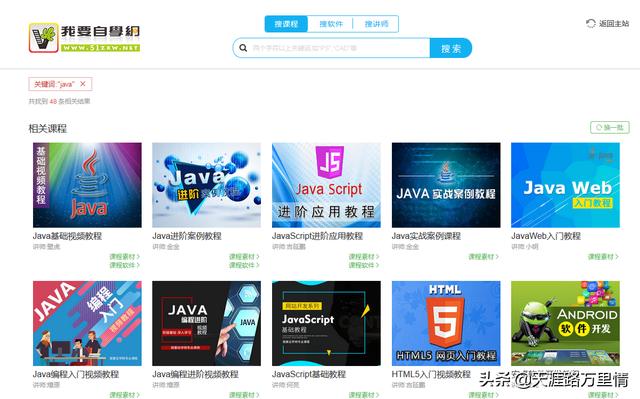Open 课程软件 link under Java基础视频教程

(x=124, y=265)
